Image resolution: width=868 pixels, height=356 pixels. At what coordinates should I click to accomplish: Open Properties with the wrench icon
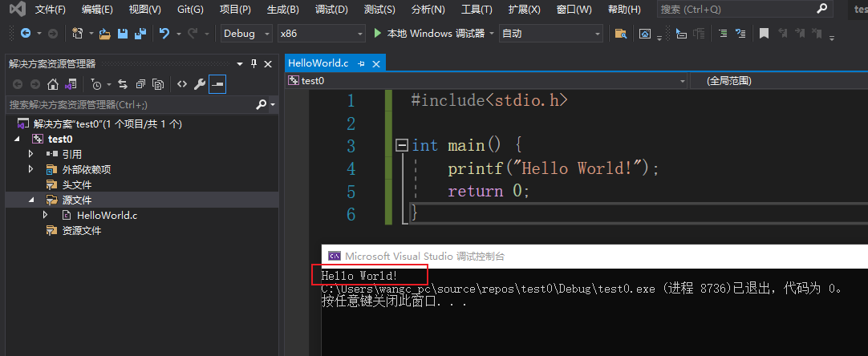[199, 84]
